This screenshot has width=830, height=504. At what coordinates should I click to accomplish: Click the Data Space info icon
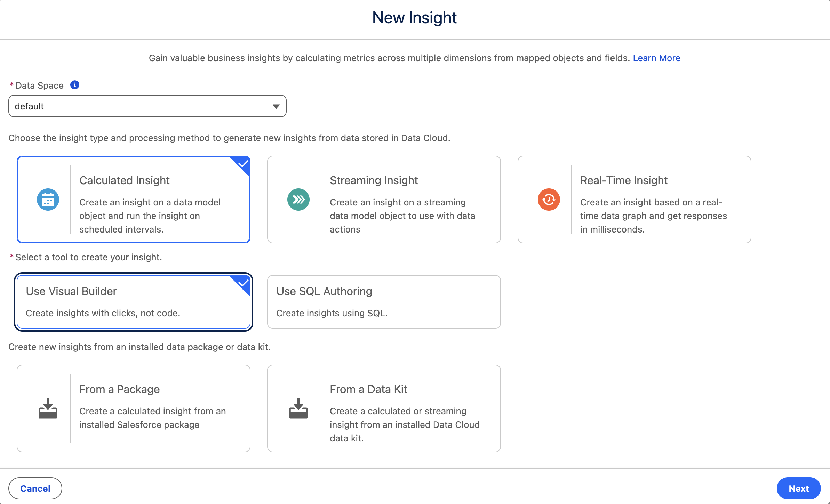coord(75,85)
